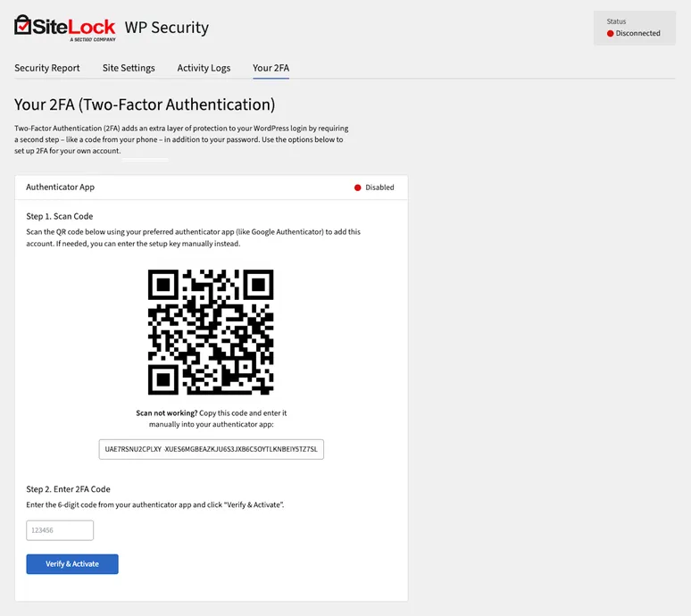Click the manual setup key text box
The width and height of the screenshot is (691, 616).
211,449
